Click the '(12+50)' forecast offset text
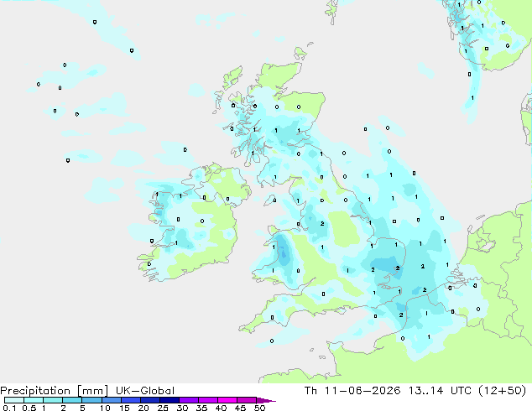532x411 pixels. [502, 391]
